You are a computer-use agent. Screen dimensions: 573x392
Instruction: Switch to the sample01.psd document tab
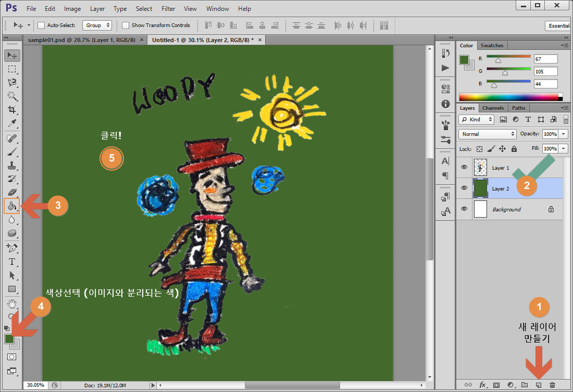[81, 40]
